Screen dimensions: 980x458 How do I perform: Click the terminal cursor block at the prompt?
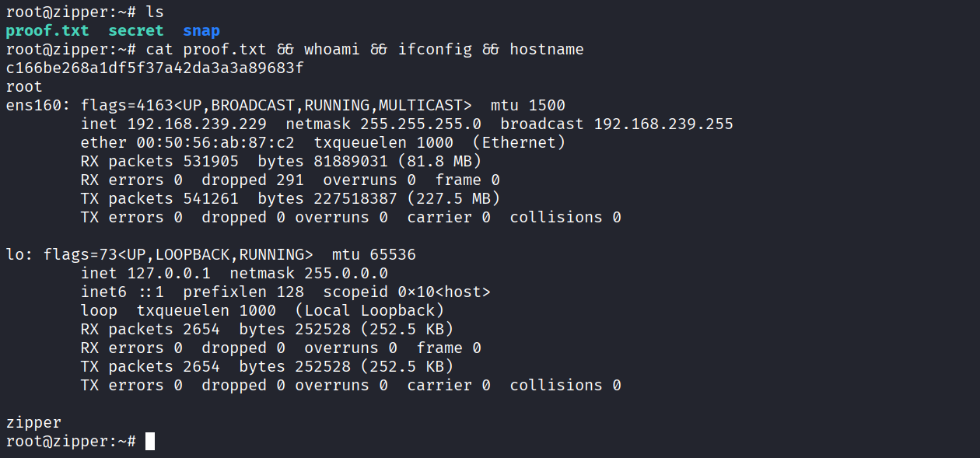coord(150,442)
